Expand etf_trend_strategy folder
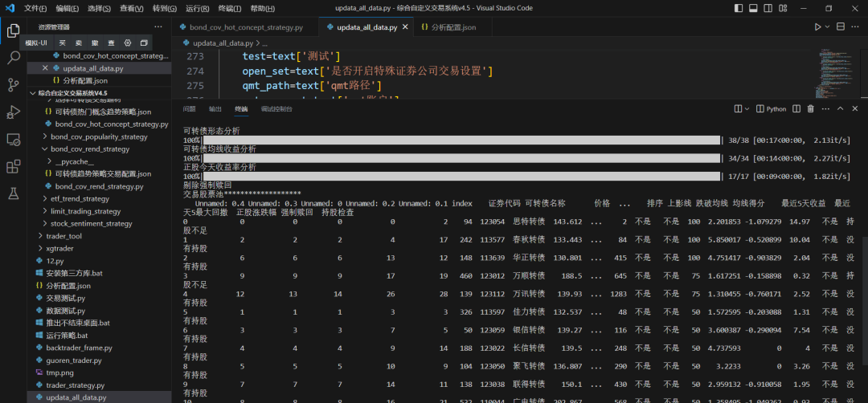This screenshot has width=868, height=403. point(80,198)
